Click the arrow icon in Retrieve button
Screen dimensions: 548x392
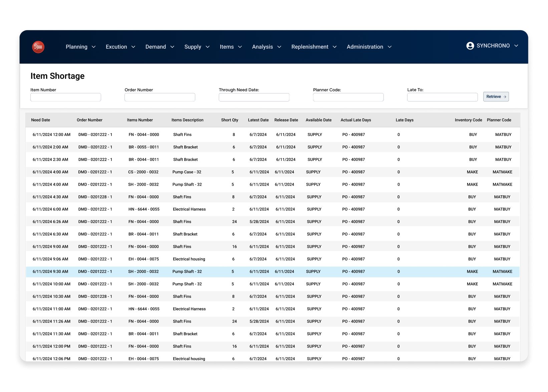pyautogui.click(x=505, y=97)
